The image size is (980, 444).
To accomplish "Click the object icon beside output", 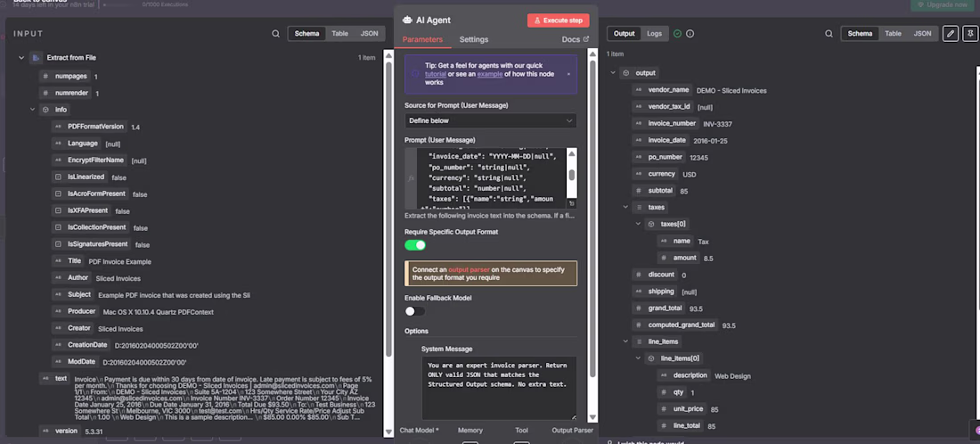I will pyautogui.click(x=625, y=73).
